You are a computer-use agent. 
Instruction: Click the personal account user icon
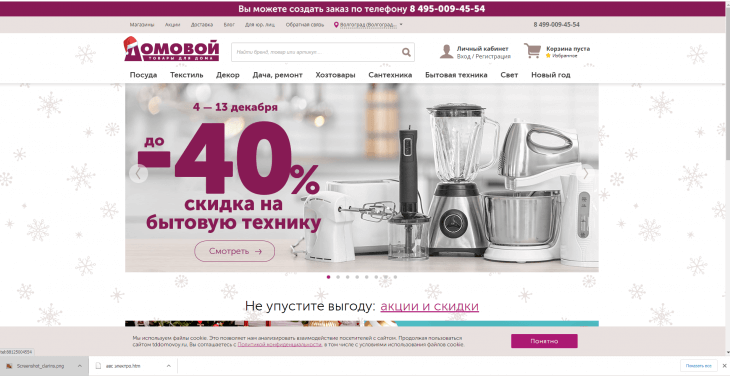click(446, 51)
